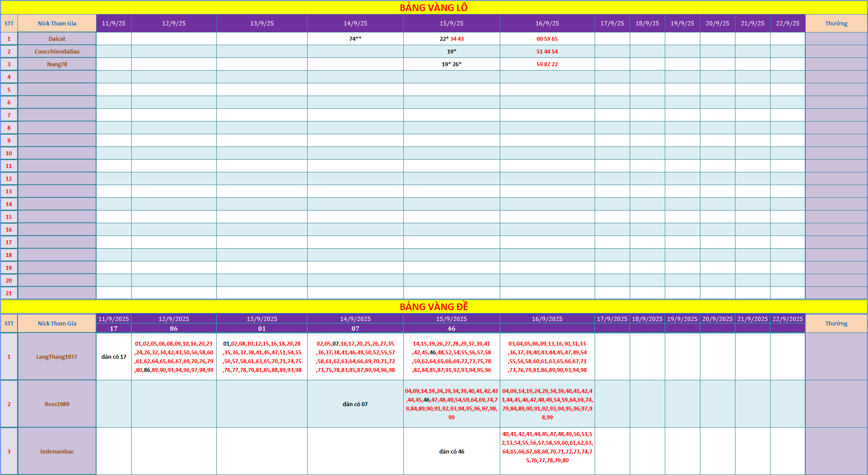868x475 pixels.
Task: Click the top Thưởng column header
Action: point(836,23)
